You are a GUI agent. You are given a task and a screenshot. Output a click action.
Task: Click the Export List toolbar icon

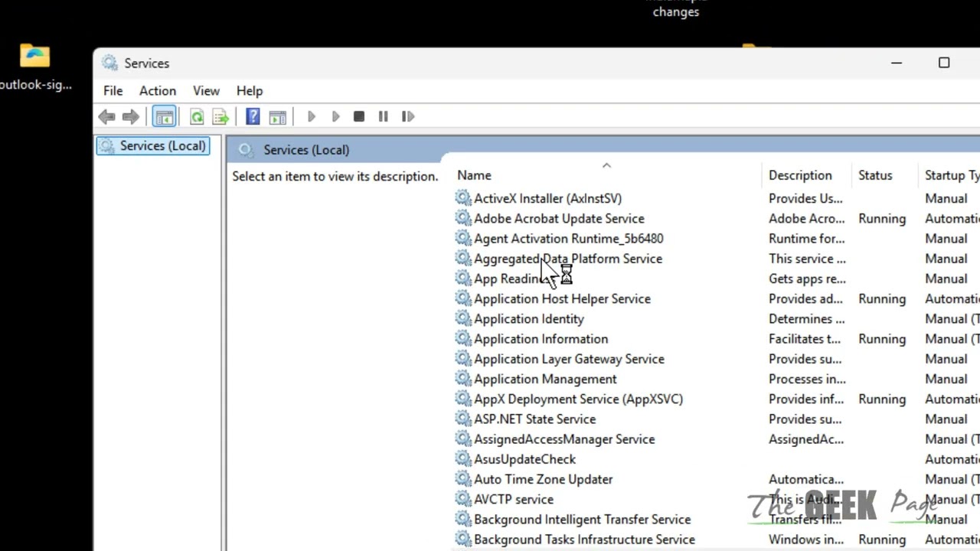pos(220,116)
